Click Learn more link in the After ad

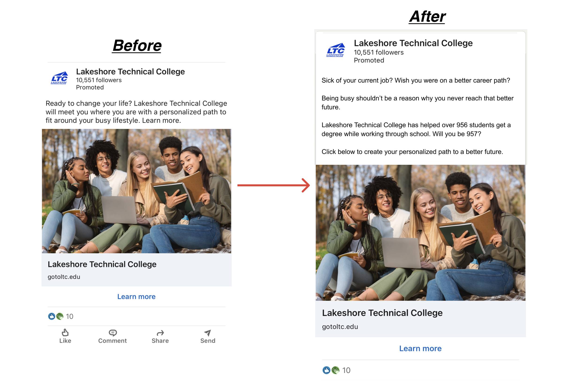click(x=420, y=348)
